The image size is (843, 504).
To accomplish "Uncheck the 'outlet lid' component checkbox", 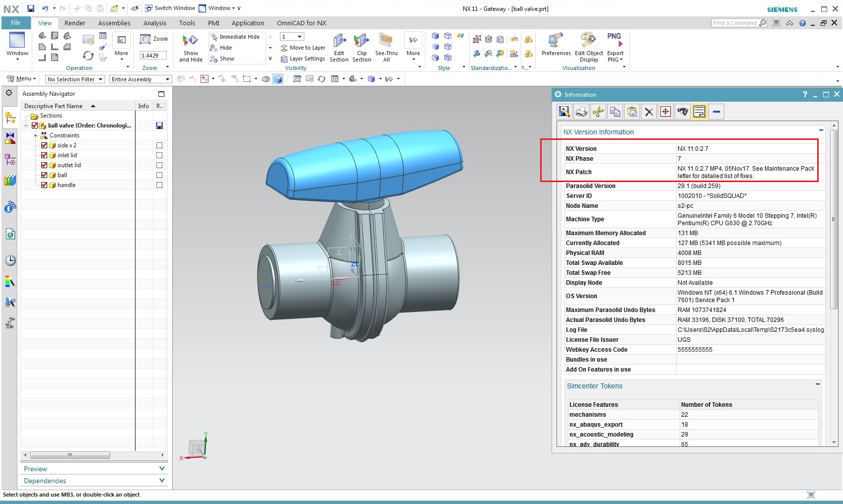I will tap(44, 165).
